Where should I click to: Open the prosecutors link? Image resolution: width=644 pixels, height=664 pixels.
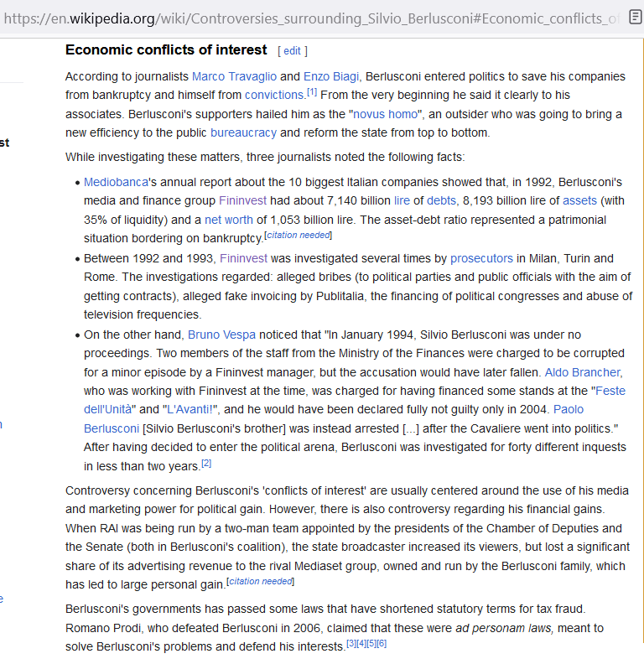[x=481, y=258]
